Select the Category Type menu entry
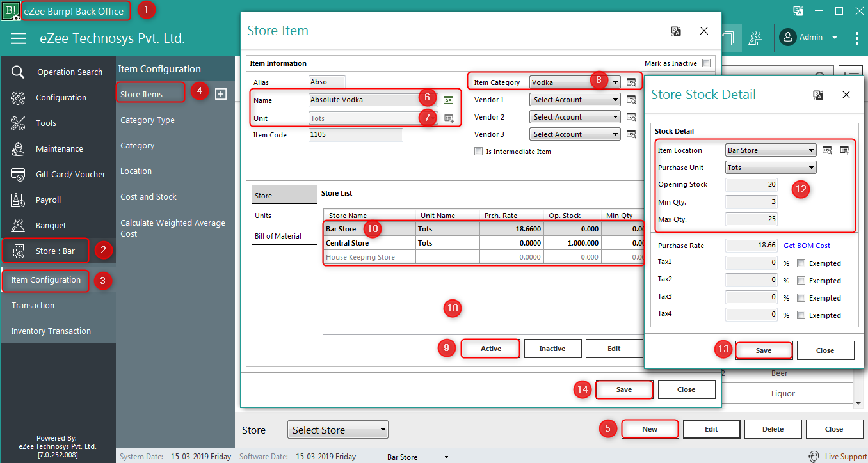Screen dimensions: 868x463 [147, 120]
